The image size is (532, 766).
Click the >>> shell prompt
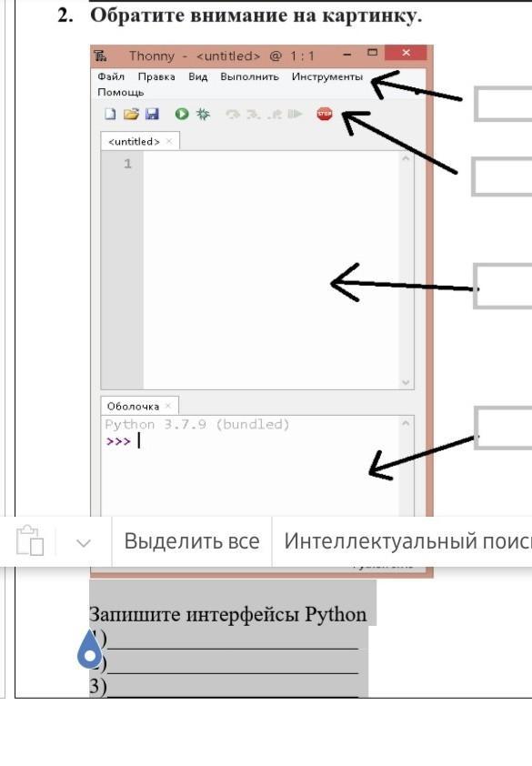(x=118, y=441)
